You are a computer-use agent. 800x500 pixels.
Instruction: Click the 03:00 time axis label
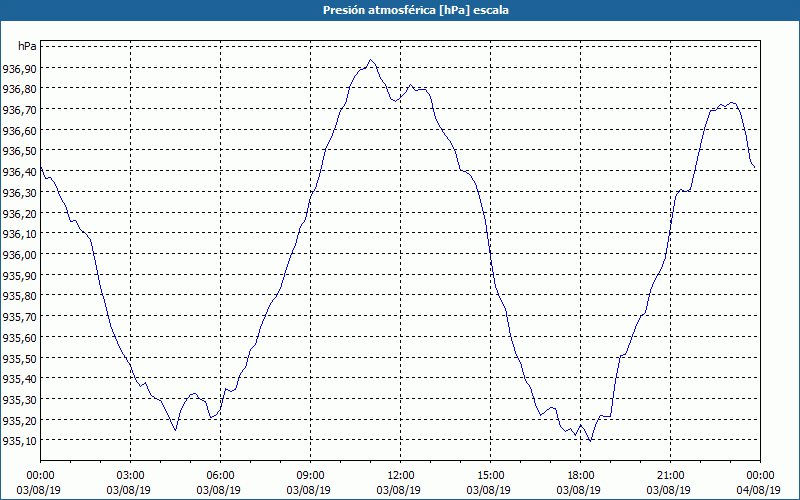(x=131, y=476)
